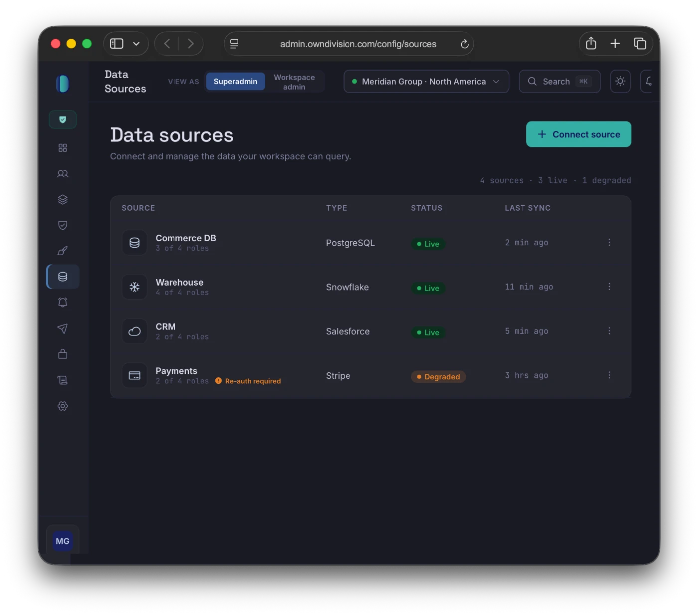Click Connect source button
Viewport: 698px width, 616px height.
(578, 134)
